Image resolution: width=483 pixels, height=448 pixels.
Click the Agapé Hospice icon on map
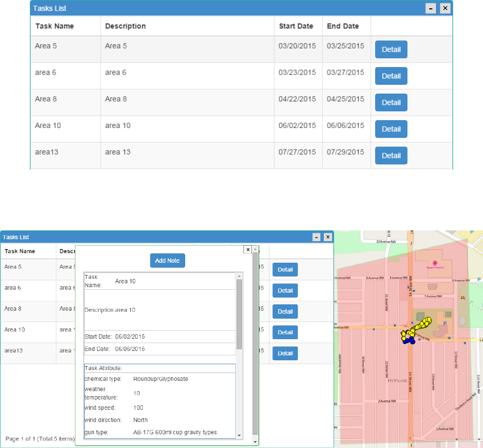(435, 263)
